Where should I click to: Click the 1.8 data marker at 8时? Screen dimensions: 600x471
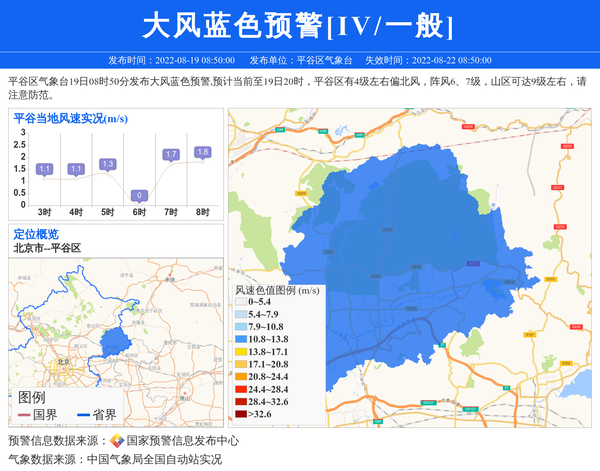[x=202, y=153]
